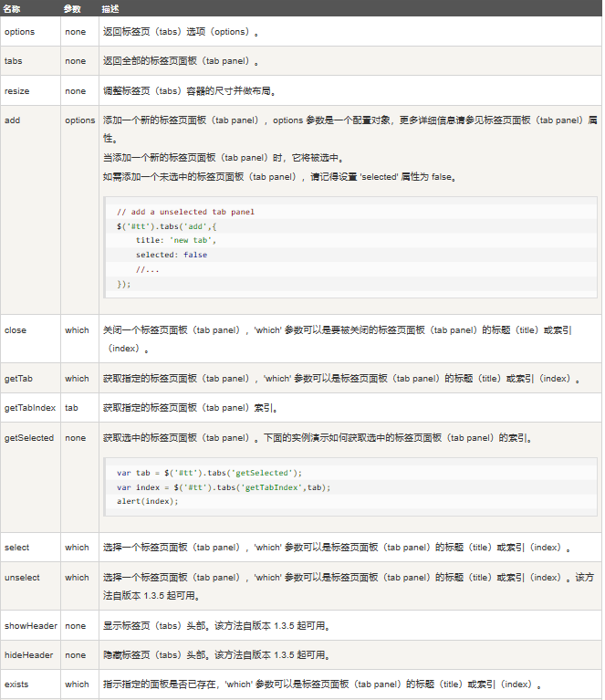
Task: Click 'which' parameter in unselect row
Action: (x=77, y=577)
